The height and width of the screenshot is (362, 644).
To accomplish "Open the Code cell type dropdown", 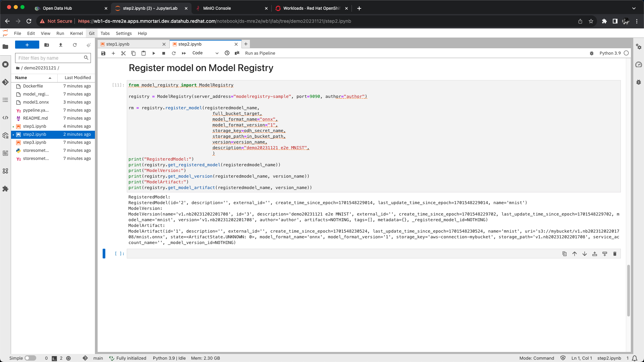I will [205, 53].
